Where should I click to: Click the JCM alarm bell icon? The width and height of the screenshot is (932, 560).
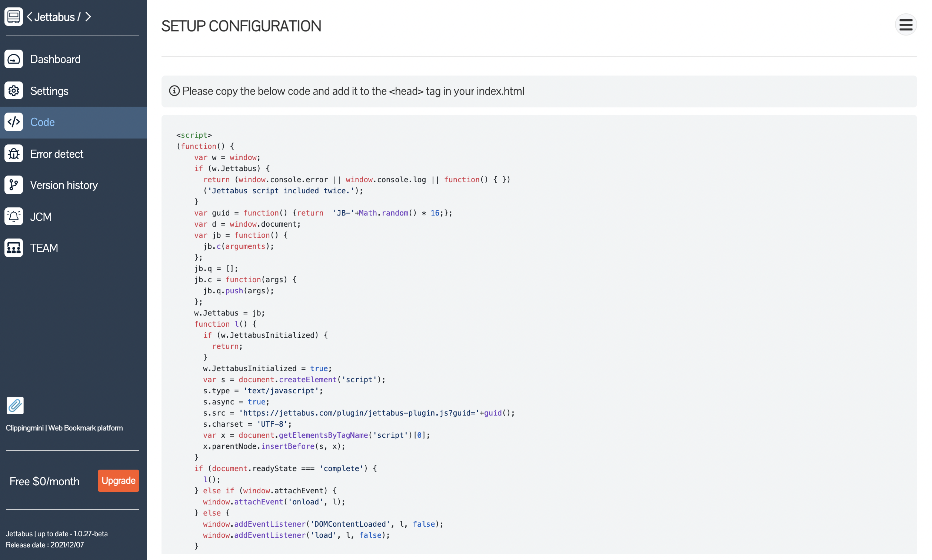pos(14,217)
